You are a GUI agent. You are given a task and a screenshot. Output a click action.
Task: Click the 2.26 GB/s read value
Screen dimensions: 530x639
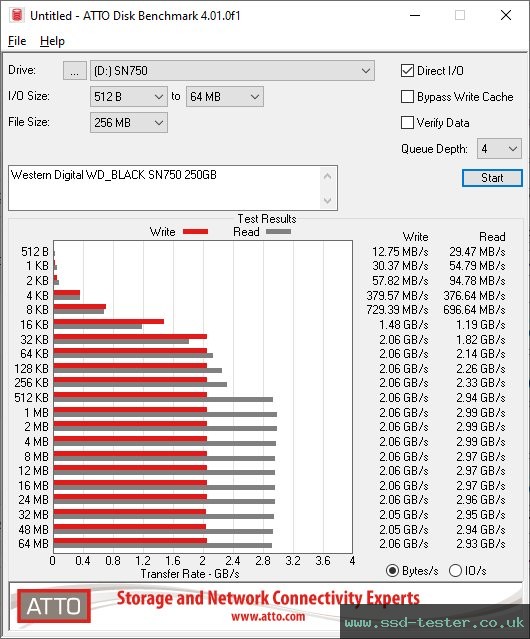point(481,368)
